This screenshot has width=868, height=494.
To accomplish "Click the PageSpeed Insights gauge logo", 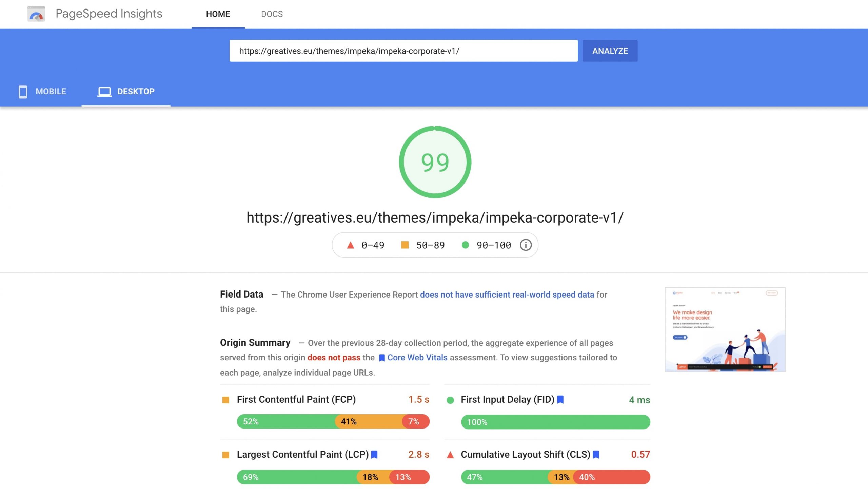I will click(36, 14).
